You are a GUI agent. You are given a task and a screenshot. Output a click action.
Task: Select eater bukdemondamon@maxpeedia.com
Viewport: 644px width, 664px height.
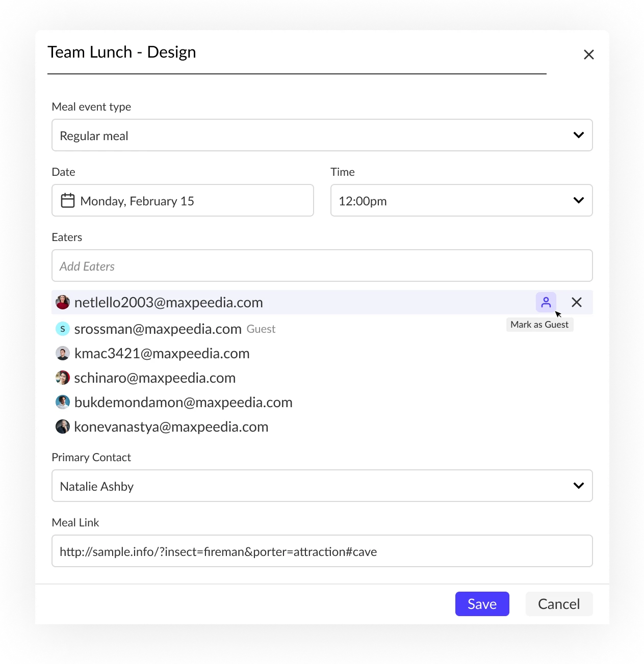tap(184, 402)
